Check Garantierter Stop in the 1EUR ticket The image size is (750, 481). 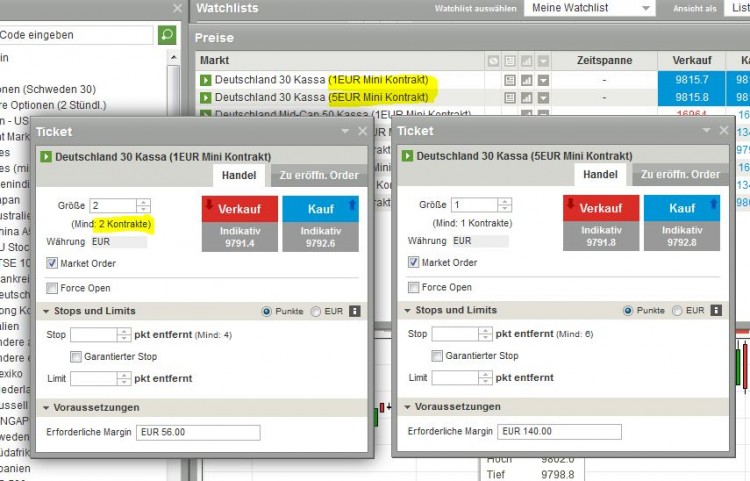coord(76,356)
